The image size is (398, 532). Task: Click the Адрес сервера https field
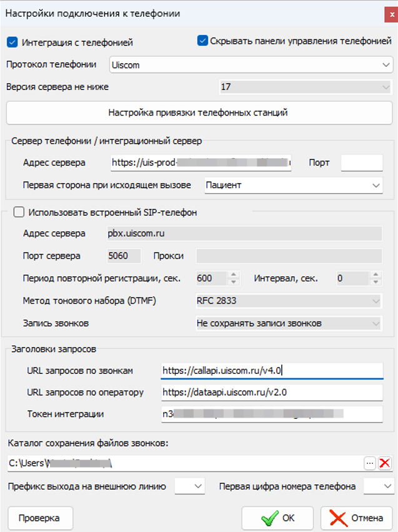click(201, 163)
